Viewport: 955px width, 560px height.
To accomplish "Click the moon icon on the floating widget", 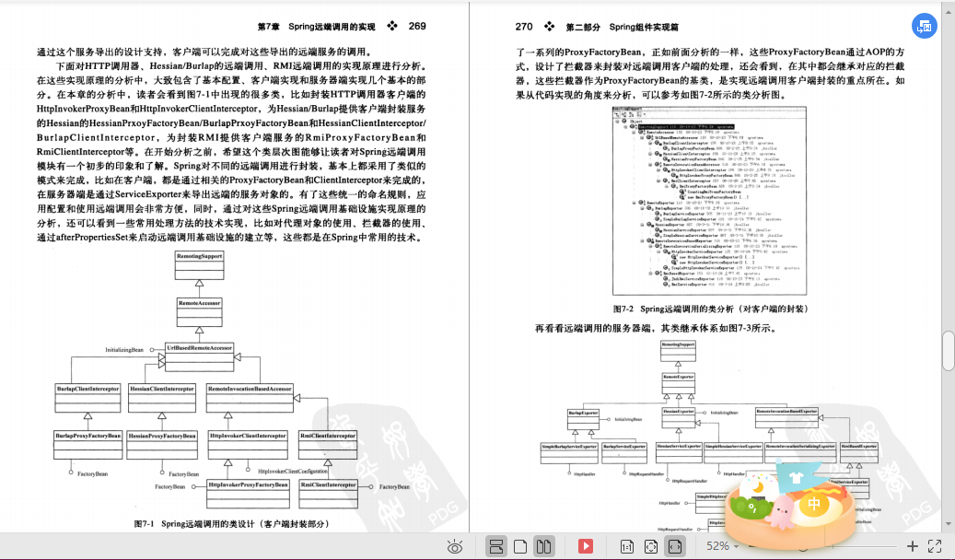I will (x=758, y=487).
